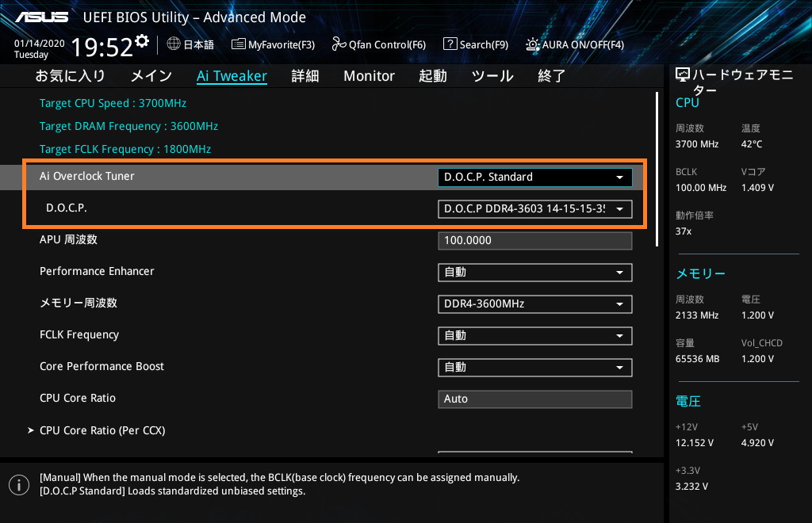Click the 65536 MB capacity value
Image resolution: width=812 pixels, height=523 pixels.
tap(698, 359)
